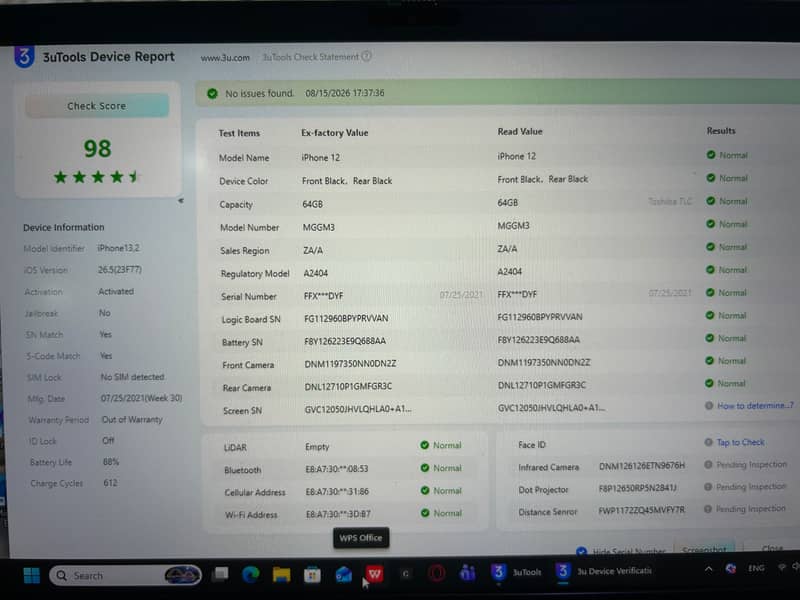The height and width of the screenshot is (600, 800).
Task: Switch to 3u Device Verification taskbar window
Action: (x=604, y=571)
